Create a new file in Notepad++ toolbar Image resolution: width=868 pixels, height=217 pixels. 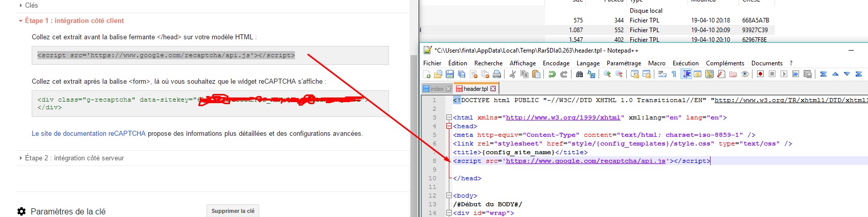[x=426, y=74]
